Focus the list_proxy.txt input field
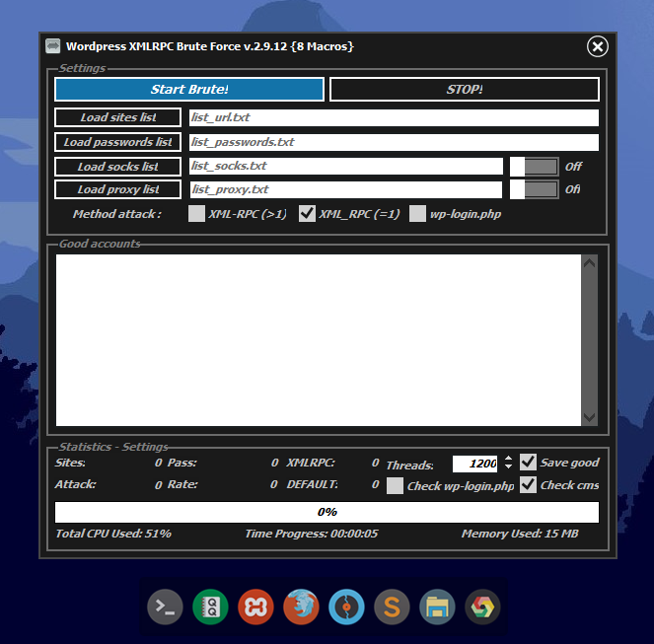Screen dimensions: 654x644 coord(346,189)
